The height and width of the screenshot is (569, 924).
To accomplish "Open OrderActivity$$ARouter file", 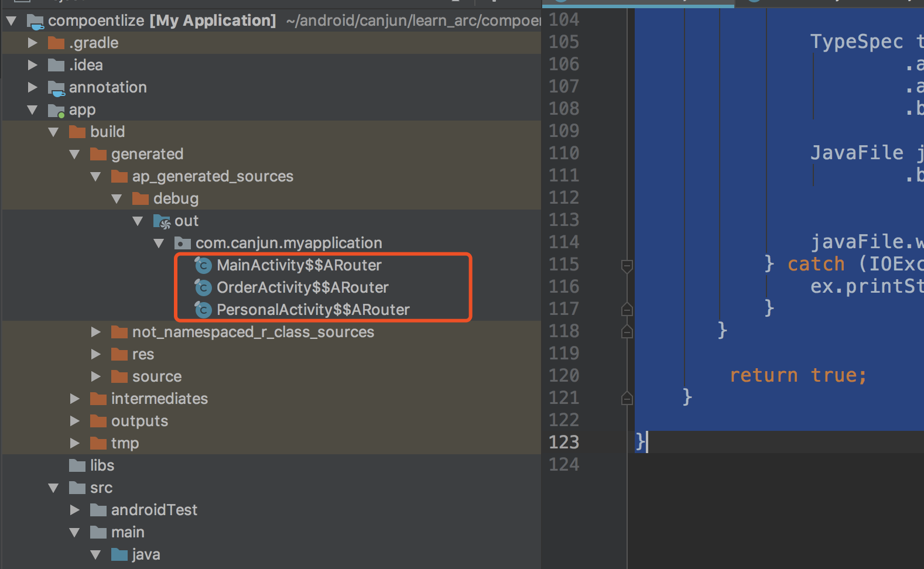I will (x=303, y=288).
